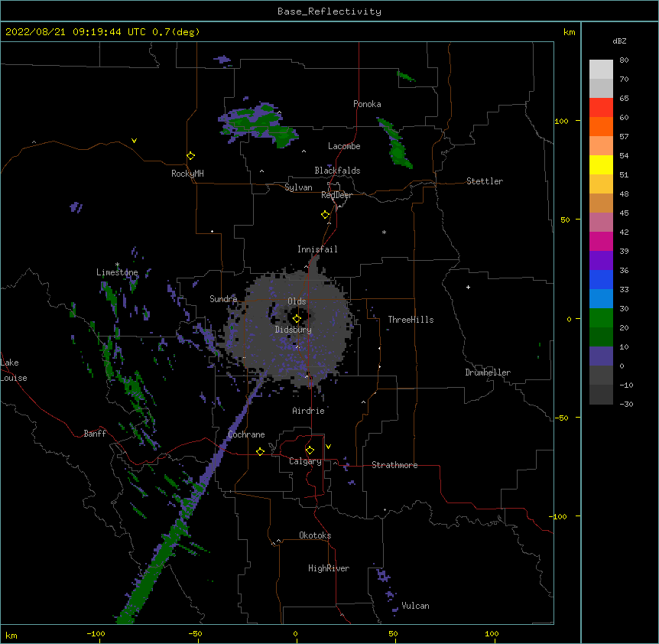Image resolution: width=659 pixels, height=644 pixels.
Task: Select the light grey 70-80 dBZ swatch
Action: (601, 70)
